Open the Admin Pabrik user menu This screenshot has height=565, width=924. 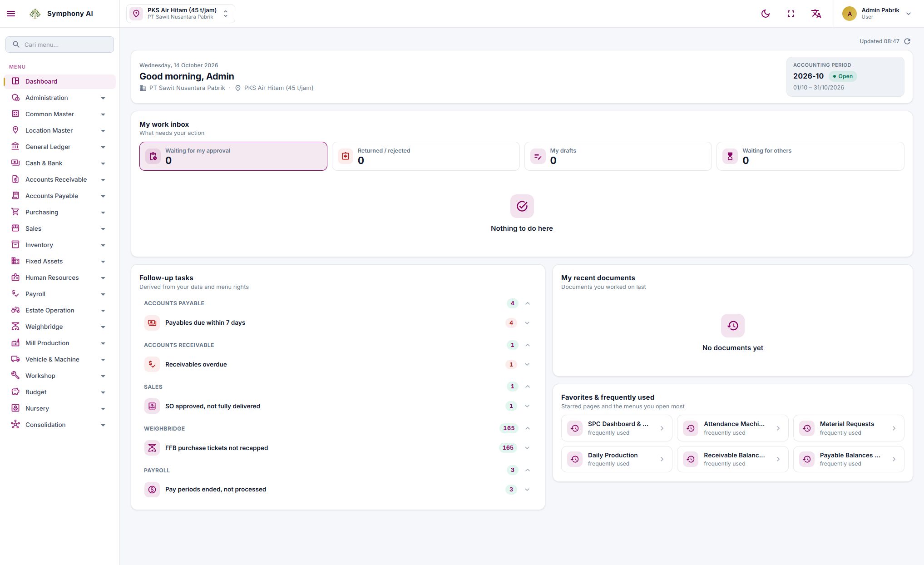[877, 14]
